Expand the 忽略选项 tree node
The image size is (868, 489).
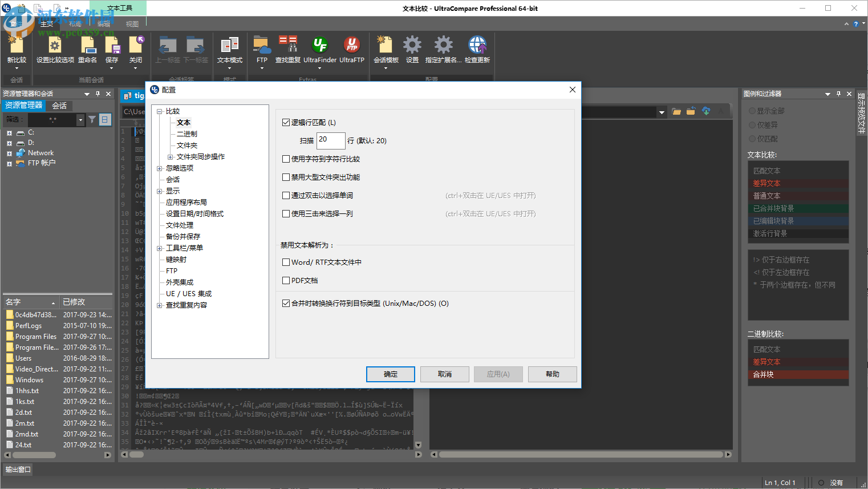[160, 168]
